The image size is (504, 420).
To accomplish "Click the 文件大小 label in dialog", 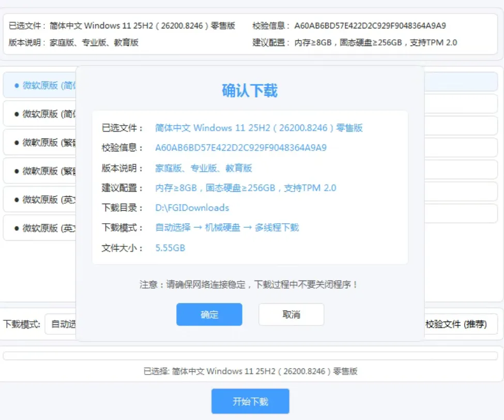I will coord(122,248).
